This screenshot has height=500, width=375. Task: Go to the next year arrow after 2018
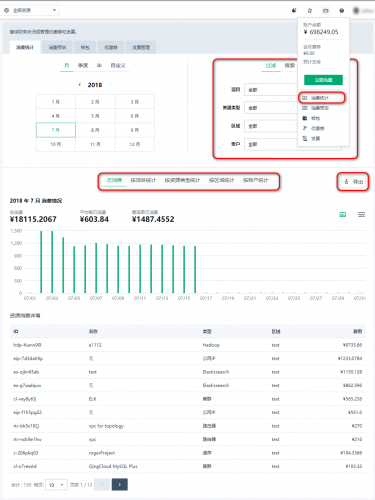click(x=110, y=85)
